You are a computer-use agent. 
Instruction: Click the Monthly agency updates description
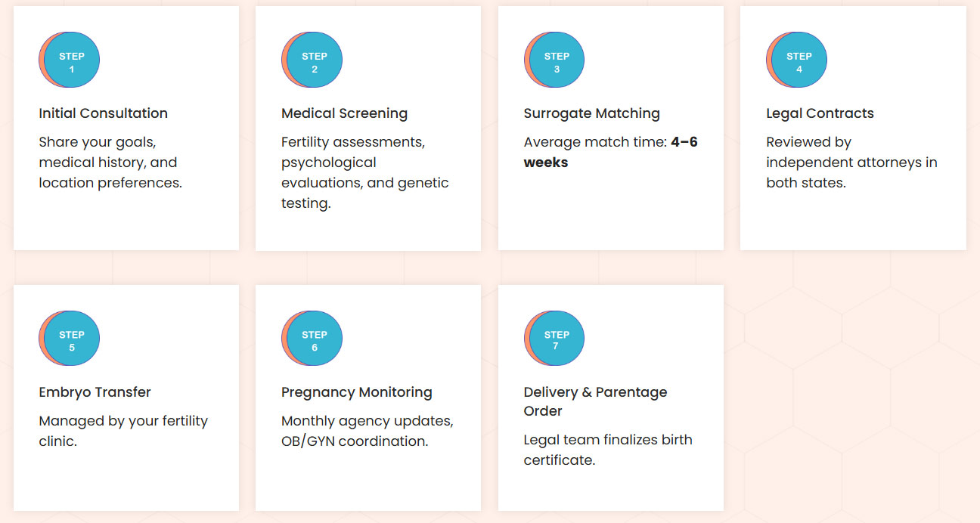coord(367,431)
